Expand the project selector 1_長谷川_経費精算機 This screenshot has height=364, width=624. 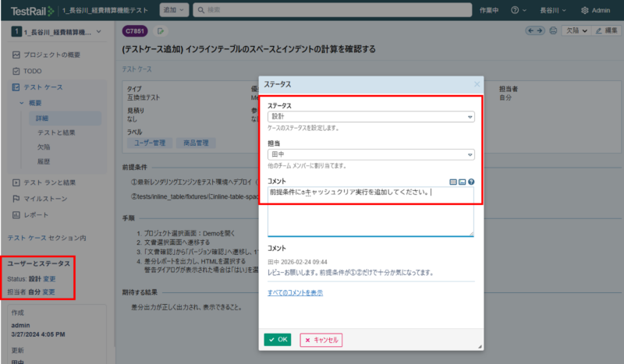[57, 32]
